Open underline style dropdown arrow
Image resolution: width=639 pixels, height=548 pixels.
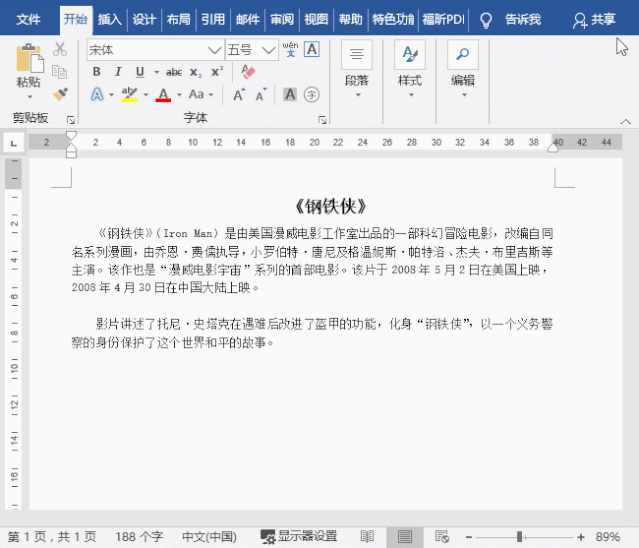tap(156, 73)
